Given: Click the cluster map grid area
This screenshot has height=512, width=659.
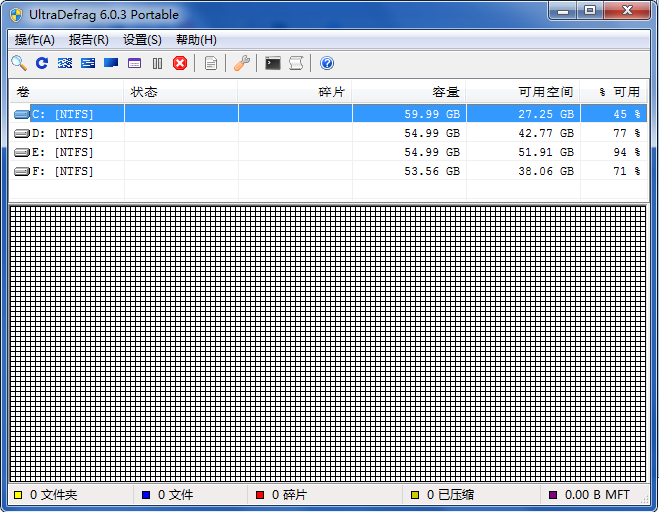Looking at the screenshot, I should pyautogui.click(x=328, y=344).
